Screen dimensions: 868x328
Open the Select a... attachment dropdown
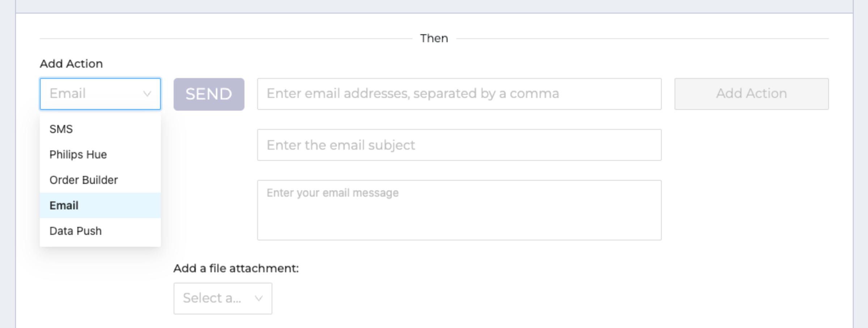click(x=222, y=298)
